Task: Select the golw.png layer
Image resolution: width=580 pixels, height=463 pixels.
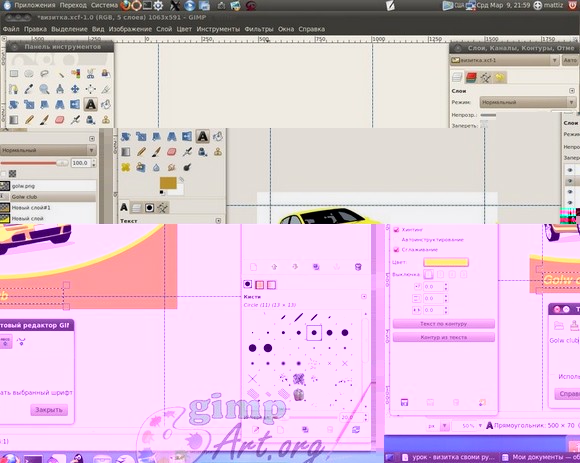Action: (48, 186)
